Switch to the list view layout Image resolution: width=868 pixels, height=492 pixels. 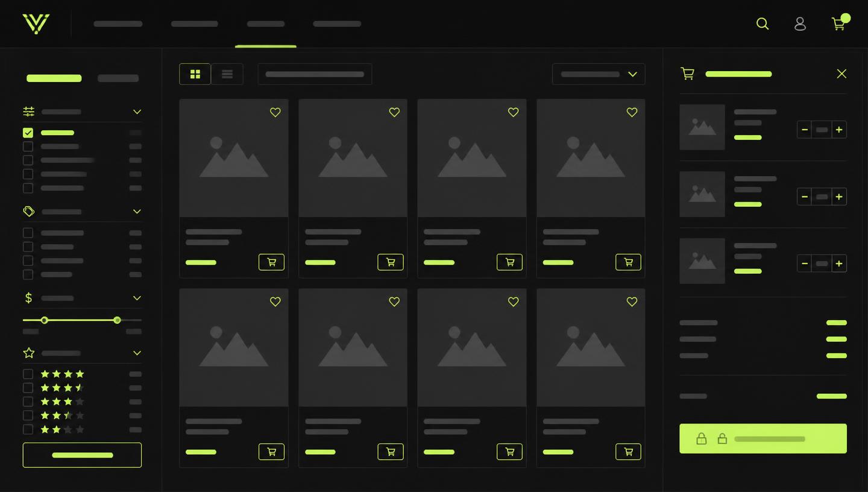[227, 74]
